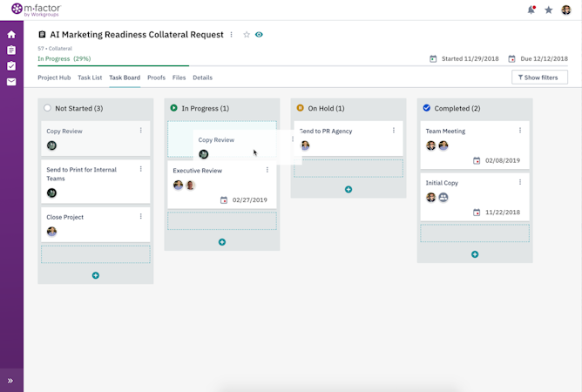Viewport: 582px width, 392px height.
Task: Open the Home icon in sidebar
Action: coord(11,35)
